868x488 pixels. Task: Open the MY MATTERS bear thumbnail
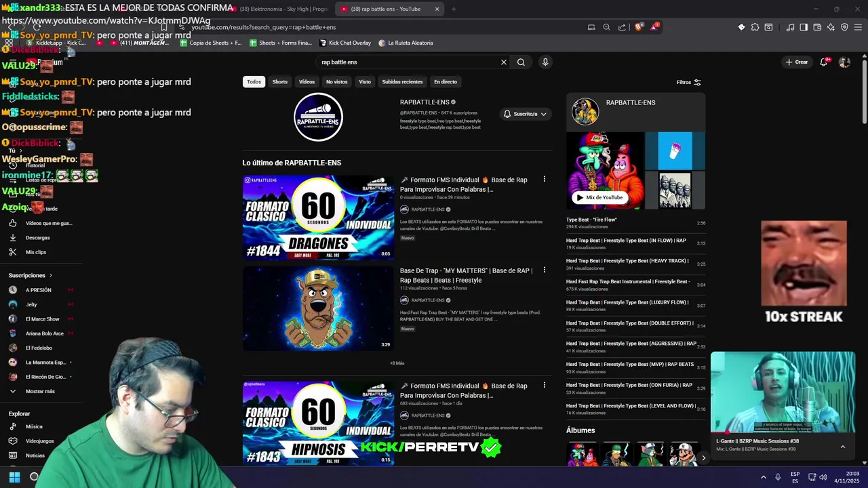click(x=318, y=308)
